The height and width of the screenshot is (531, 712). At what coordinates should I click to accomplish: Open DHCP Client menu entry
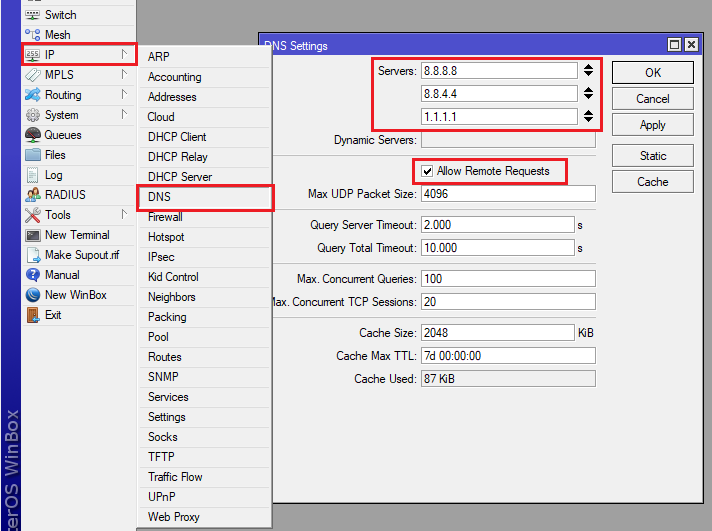(x=204, y=137)
